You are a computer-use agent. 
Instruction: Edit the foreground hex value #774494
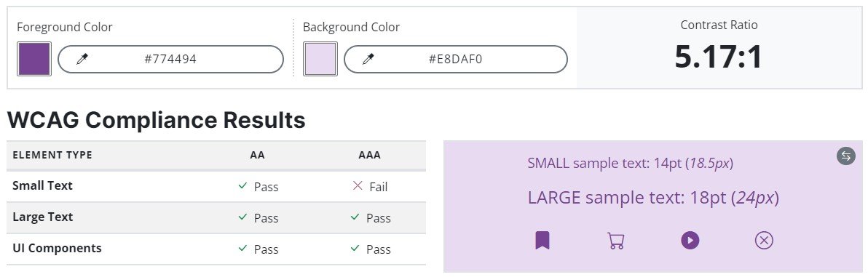click(x=170, y=59)
